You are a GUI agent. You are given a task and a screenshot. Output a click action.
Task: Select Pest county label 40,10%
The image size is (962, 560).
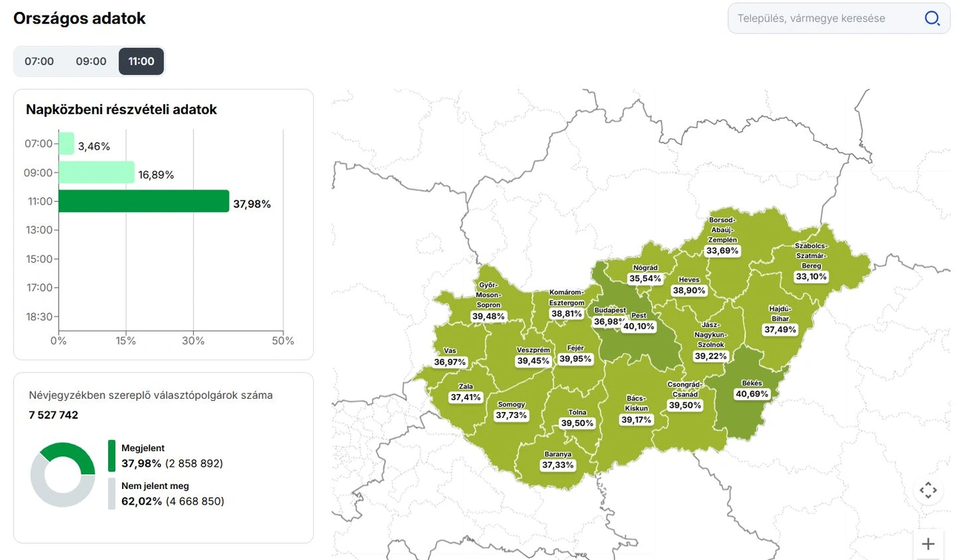639,326
